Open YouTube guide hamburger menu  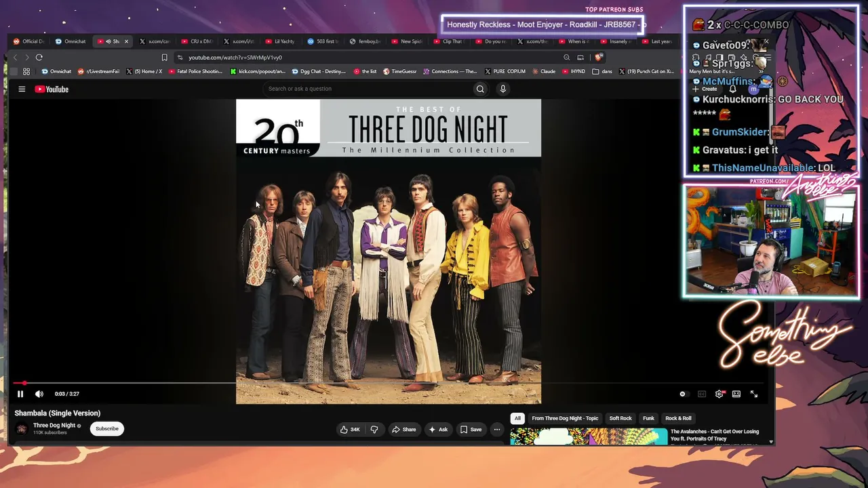[22, 89]
